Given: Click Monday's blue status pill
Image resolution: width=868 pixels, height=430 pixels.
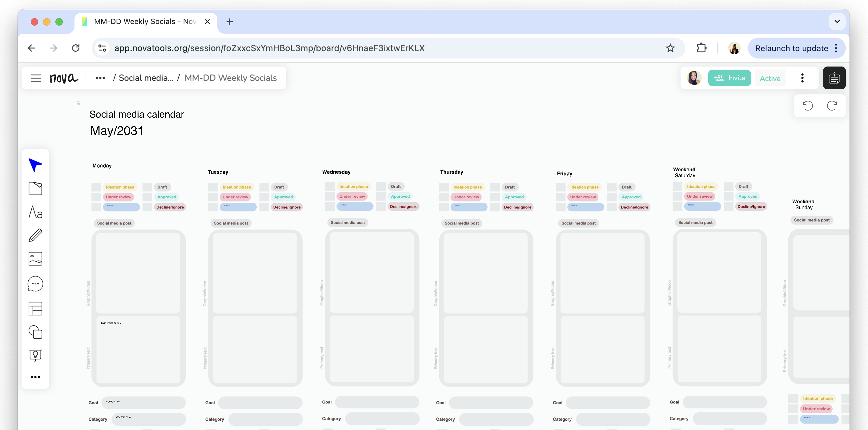Looking at the screenshot, I should (x=121, y=207).
